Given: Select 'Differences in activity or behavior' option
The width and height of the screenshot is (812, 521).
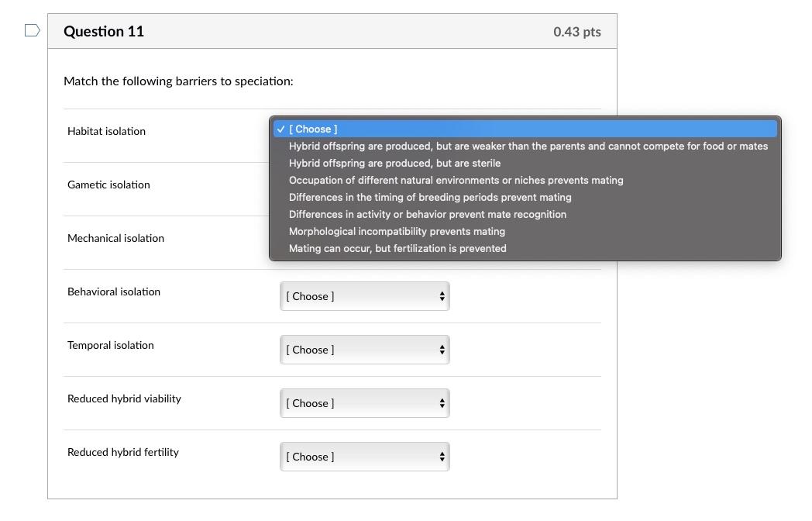Looking at the screenshot, I should [525, 215].
